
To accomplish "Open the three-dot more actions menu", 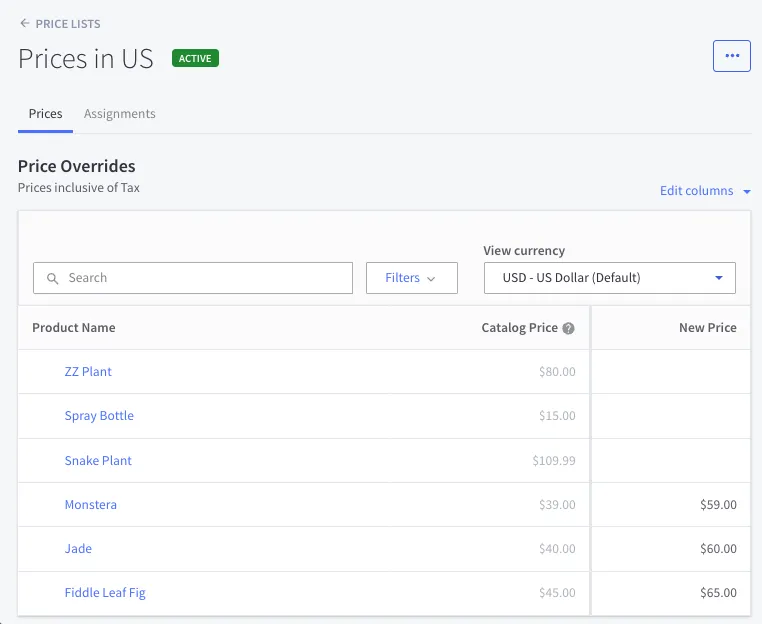I will pyautogui.click(x=731, y=56).
